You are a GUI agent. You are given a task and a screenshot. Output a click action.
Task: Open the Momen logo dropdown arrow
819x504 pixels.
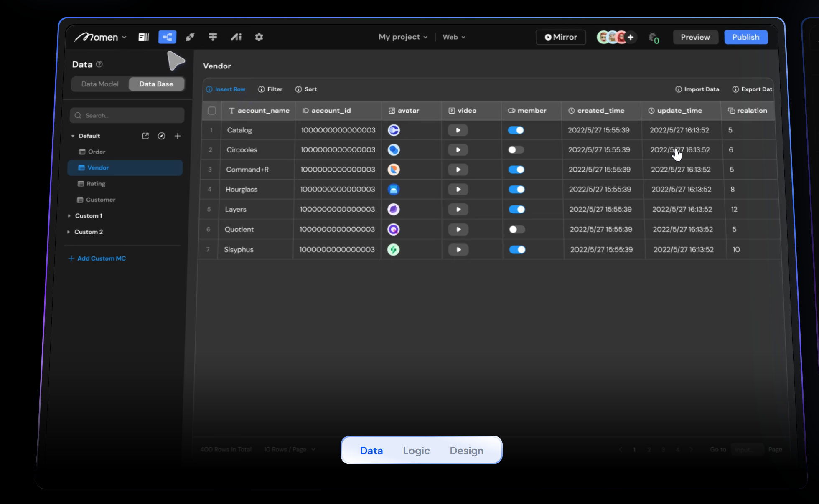(124, 38)
